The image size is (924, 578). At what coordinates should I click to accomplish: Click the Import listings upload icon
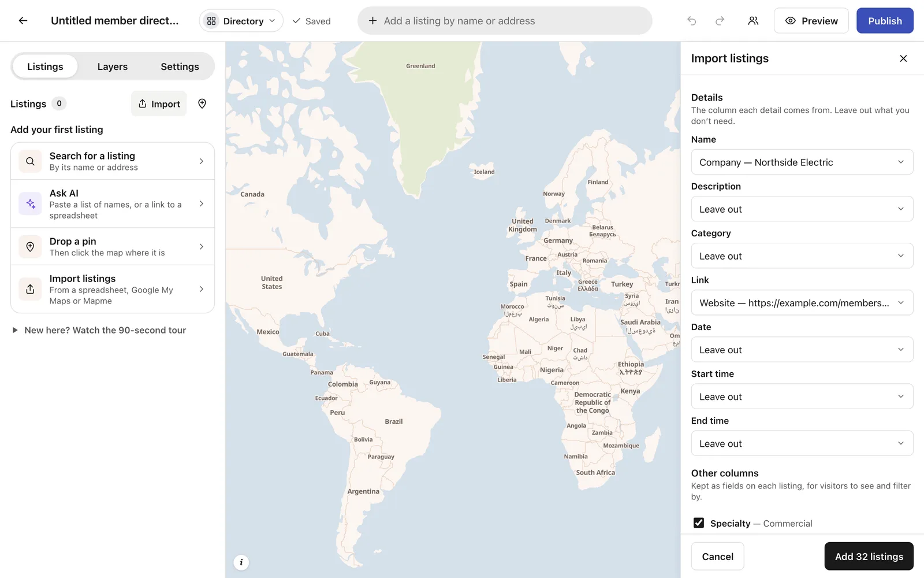click(x=30, y=289)
